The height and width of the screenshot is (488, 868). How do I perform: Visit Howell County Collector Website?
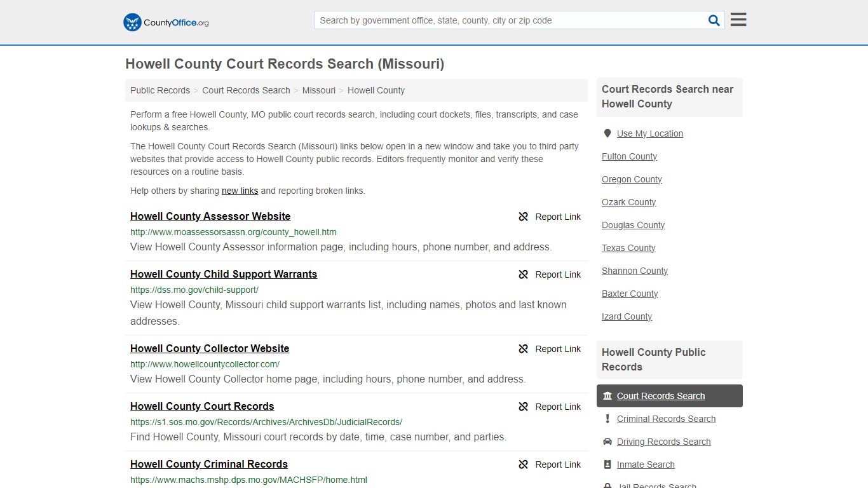[210, 349]
